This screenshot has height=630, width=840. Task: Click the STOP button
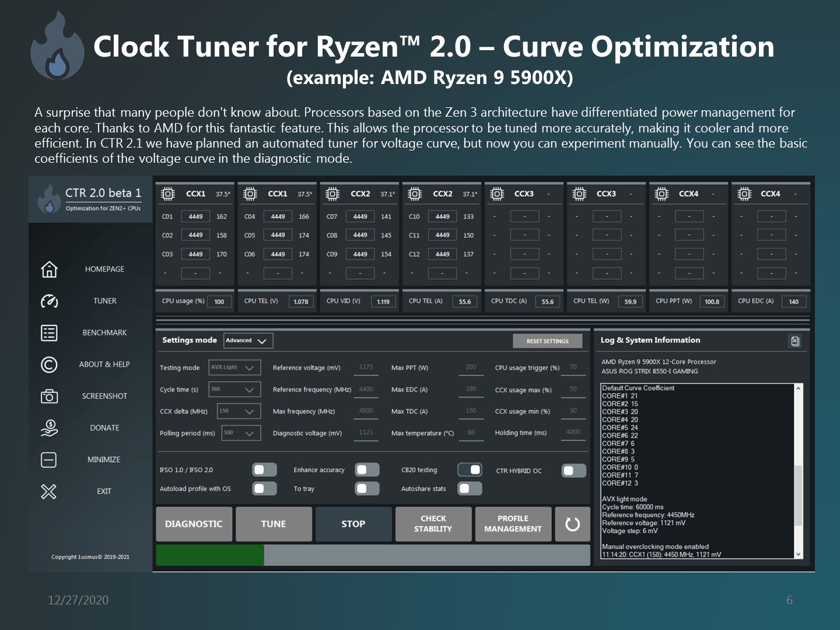pos(353,524)
